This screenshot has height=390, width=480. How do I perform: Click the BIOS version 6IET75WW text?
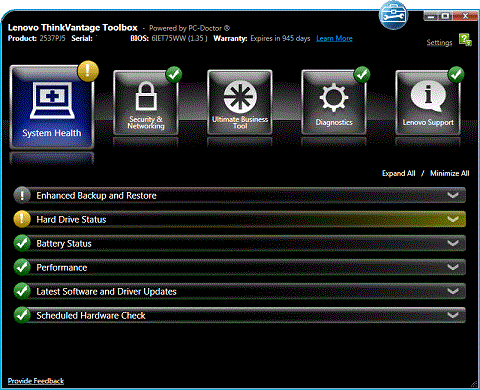pyautogui.click(x=179, y=38)
